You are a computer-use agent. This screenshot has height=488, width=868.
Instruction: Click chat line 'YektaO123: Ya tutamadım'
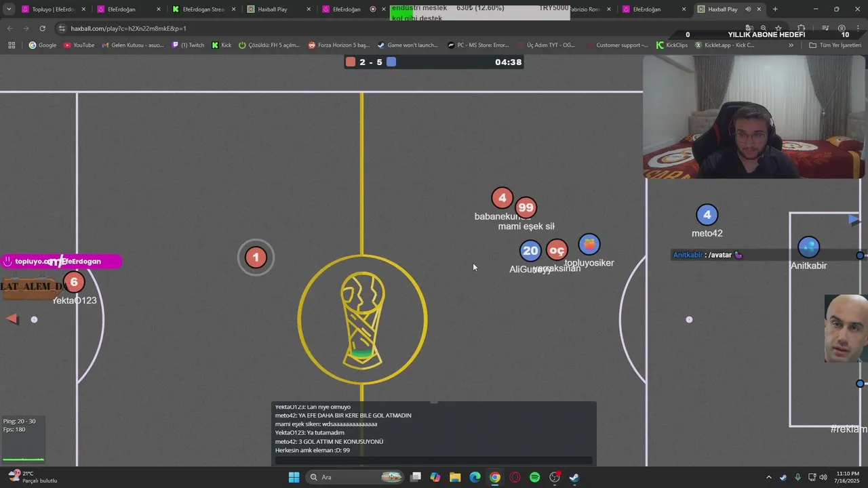[309, 432]
